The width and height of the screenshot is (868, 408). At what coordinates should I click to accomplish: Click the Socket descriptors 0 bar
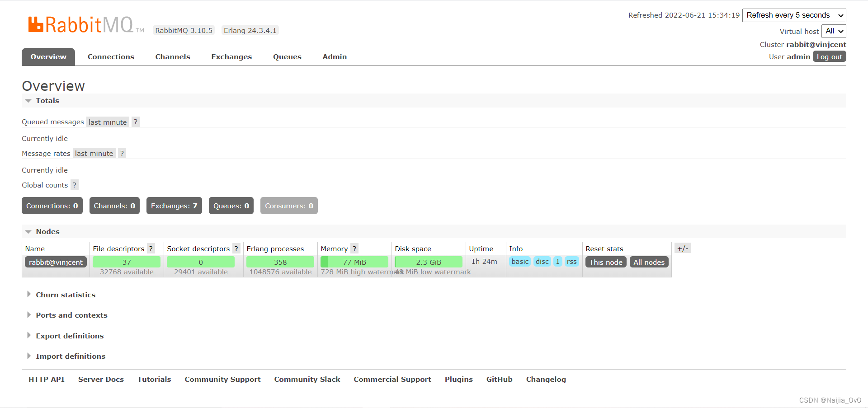201,262
